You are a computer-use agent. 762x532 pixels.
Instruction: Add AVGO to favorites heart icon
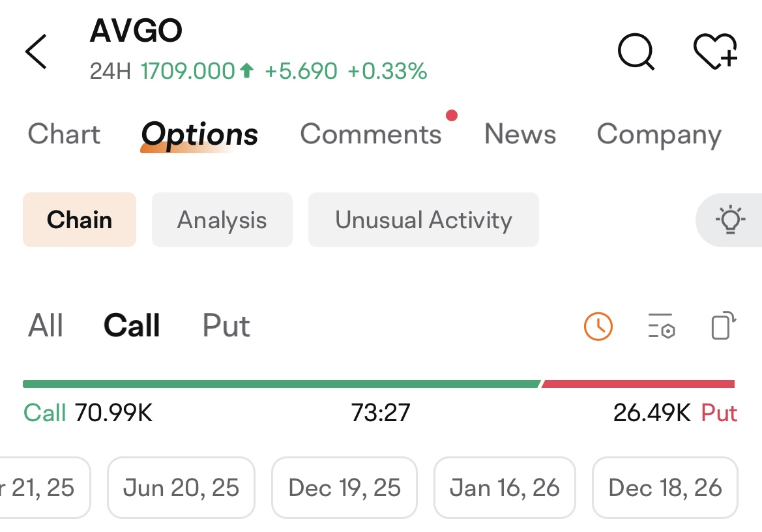coord(714,52)
